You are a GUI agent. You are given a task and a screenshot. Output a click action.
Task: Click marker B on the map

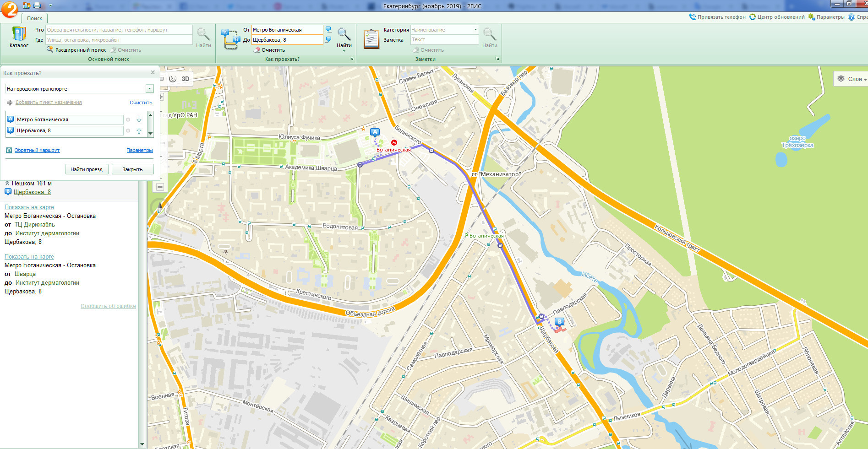(x=559, y=322)
